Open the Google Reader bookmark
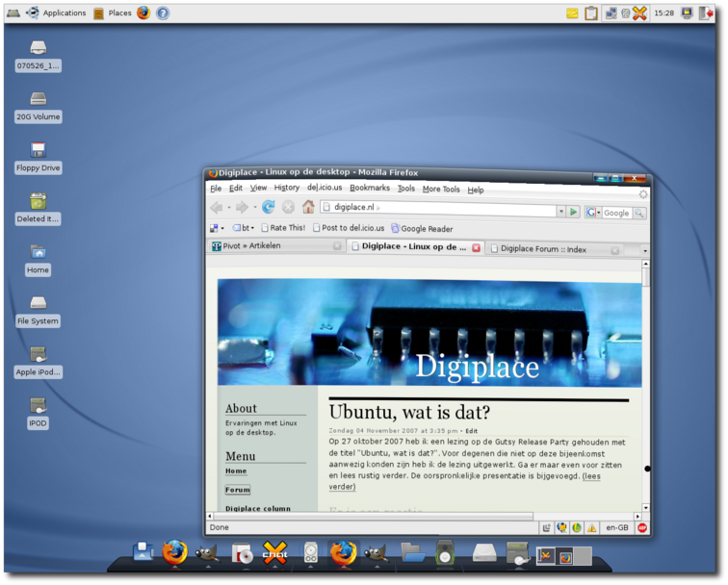Screen dimensions: 728x585 point(422,229)
